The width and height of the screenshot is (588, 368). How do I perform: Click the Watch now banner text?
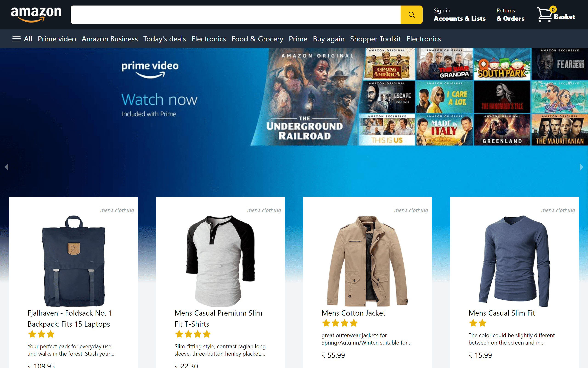[159, 100]
